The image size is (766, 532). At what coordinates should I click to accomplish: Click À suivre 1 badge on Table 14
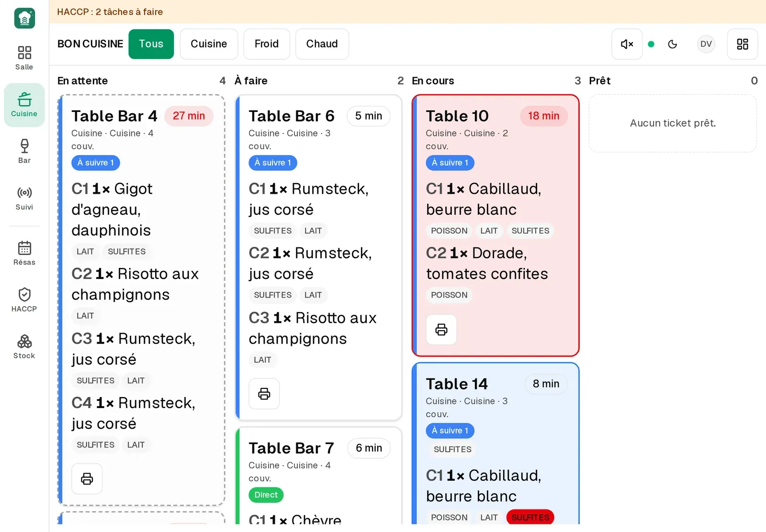450,431
